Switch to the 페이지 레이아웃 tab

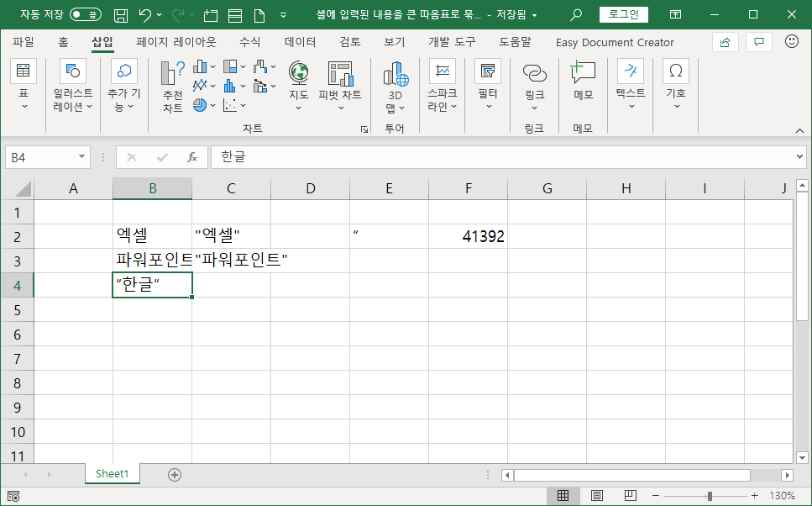176,42
